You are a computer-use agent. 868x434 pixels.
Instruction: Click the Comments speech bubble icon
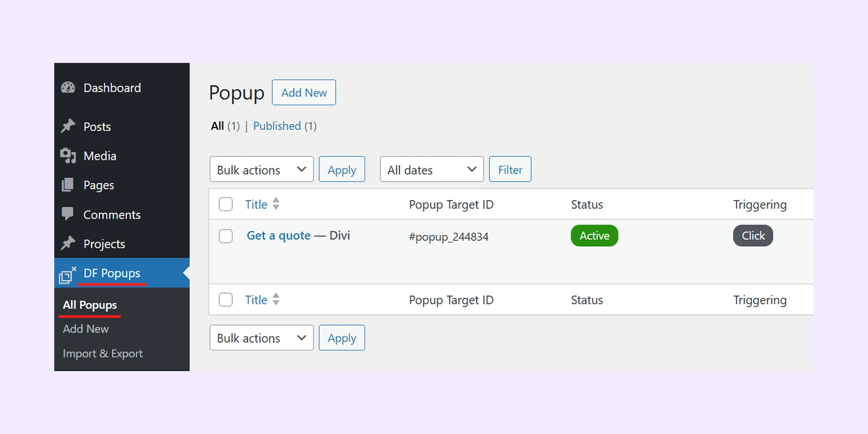[x=68, y=214]
